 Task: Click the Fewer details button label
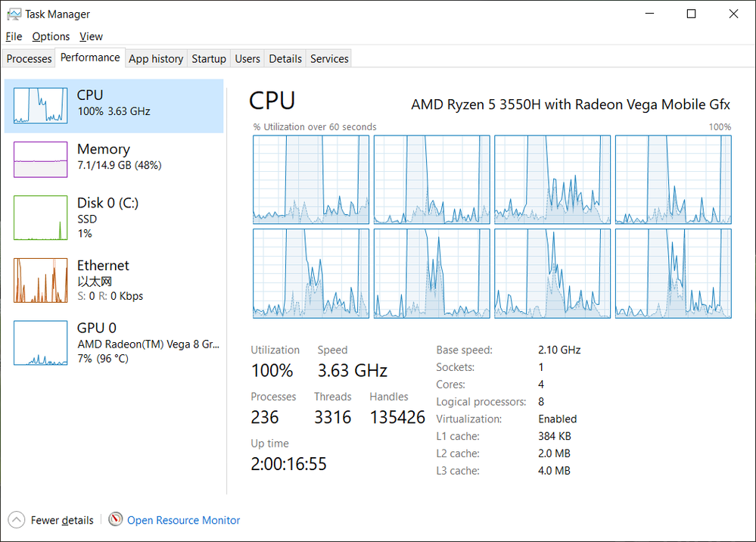pos(62,520)
